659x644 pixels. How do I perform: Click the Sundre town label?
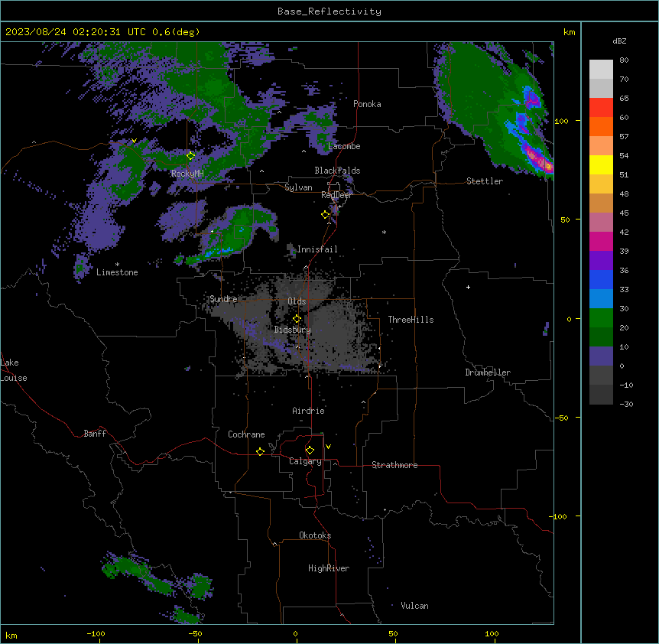[x=223, y=299]
